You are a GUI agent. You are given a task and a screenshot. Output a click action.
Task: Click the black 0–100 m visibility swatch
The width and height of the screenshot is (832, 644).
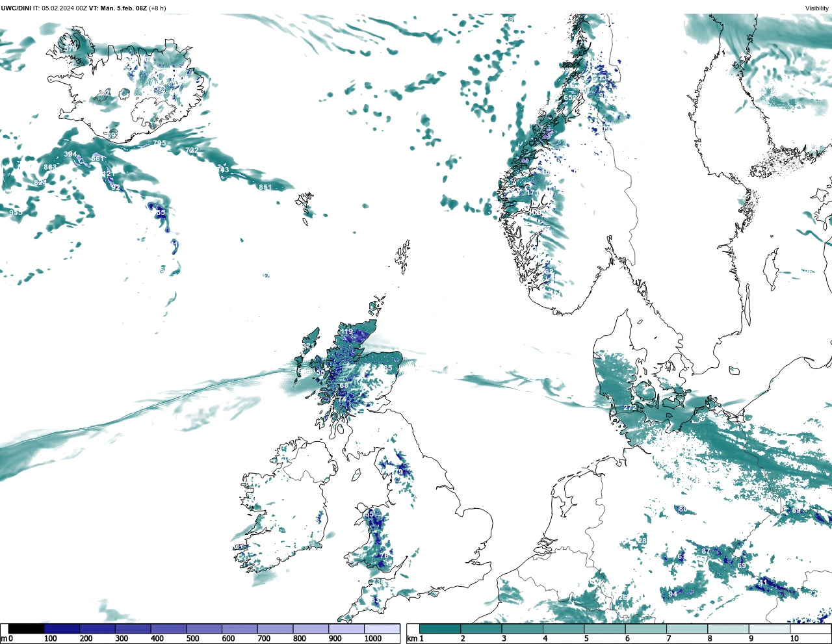tap(27, 629)
